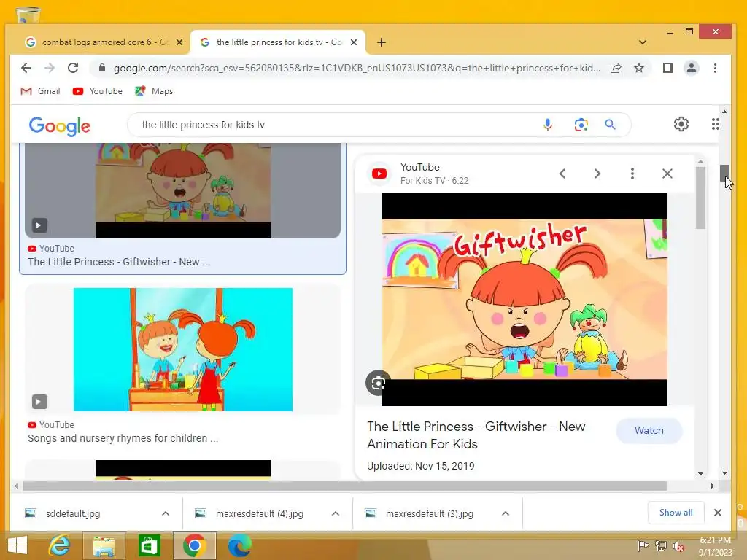
Task: Click the red YouTube logo in the preview header
Action: [379, 174]
